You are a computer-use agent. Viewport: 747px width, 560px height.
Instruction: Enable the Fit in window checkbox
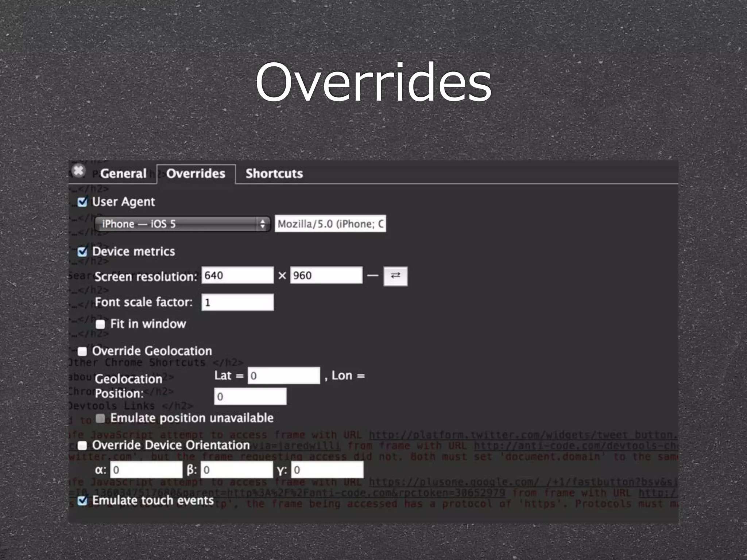point(100,324)
